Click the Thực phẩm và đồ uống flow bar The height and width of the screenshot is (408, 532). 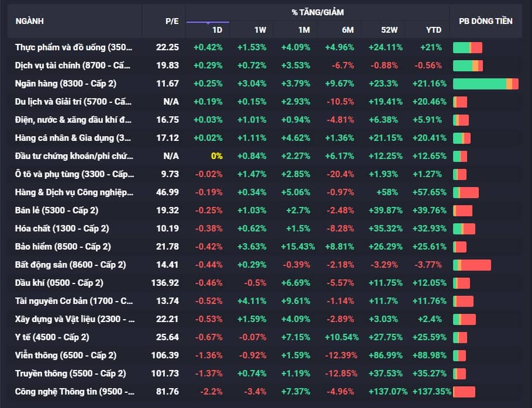point(468,48)
